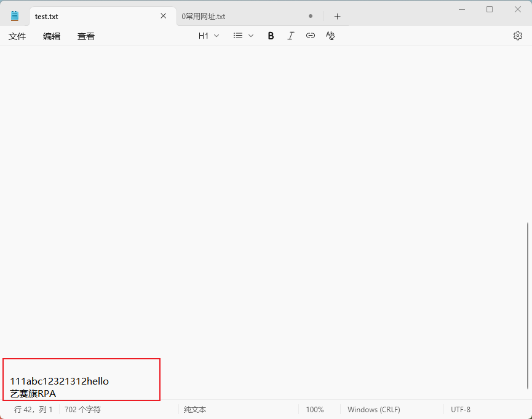Screen dimensions: 532x419
Task: Open the 查看 menu
Action: click(x=86, y=36)
